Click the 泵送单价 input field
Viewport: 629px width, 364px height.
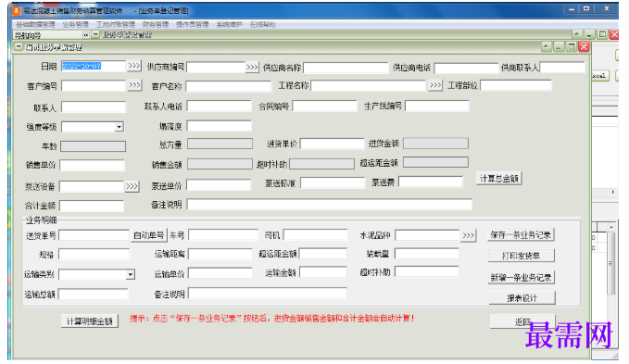point(219,185)
